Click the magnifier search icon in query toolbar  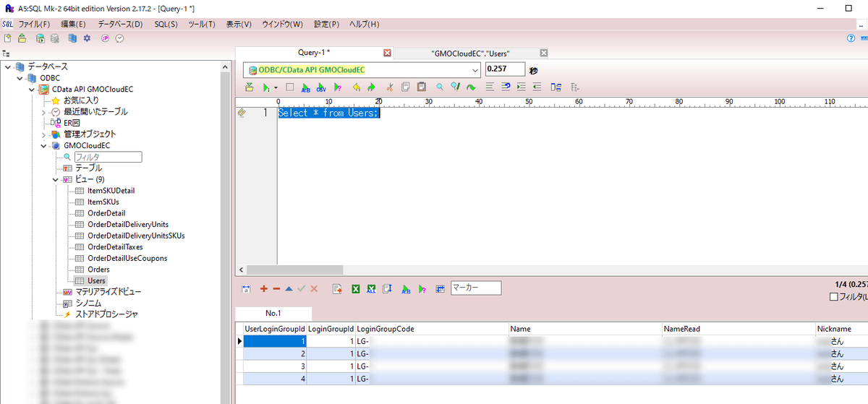pyautogui.click(x=439, y=87)
